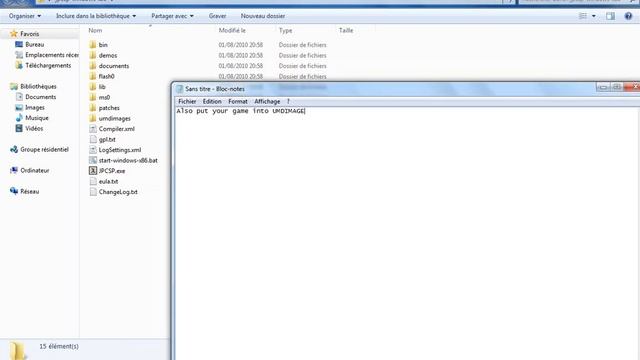Select the ms0 folder icon
This screenshot has height=360, width=640.
93,97
